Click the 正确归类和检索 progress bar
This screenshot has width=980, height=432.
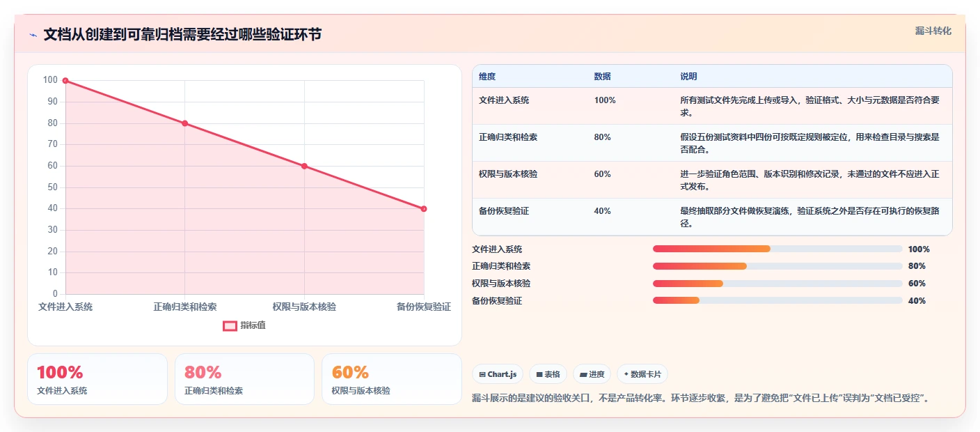(777, 266)
